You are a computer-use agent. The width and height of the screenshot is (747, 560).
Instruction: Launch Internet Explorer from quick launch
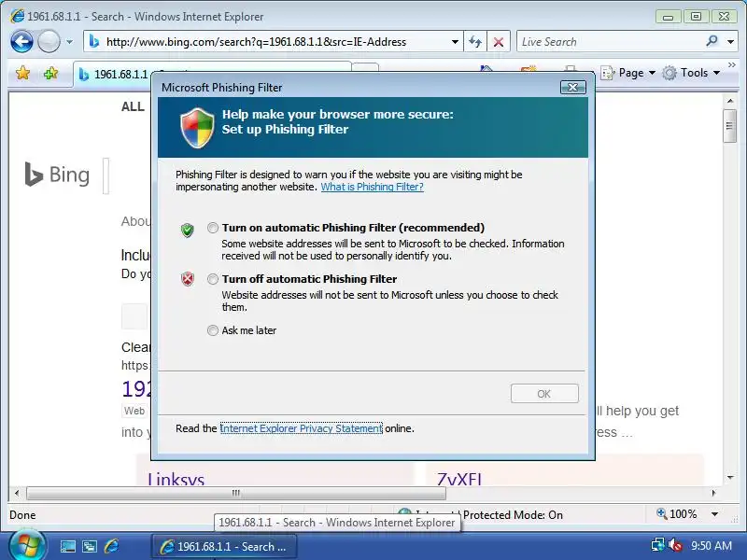pyautogui.click(x=111, y=546)
